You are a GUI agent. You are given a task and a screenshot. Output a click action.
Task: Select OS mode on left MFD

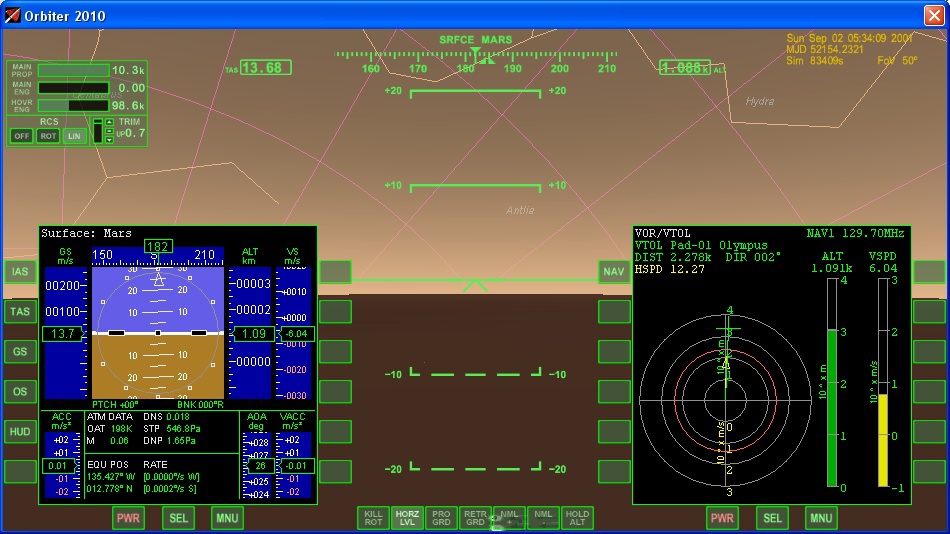20,392
